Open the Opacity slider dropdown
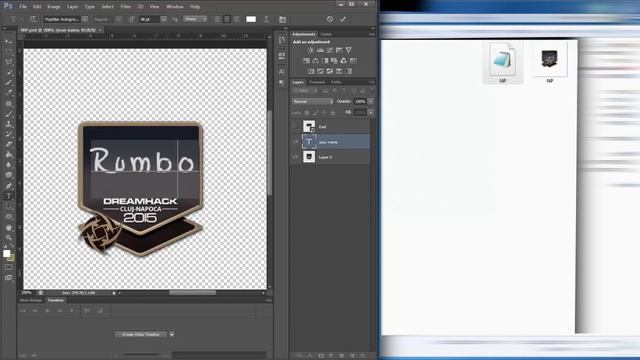This screenshot has width=640, height=360. click(x=371, y=101)
